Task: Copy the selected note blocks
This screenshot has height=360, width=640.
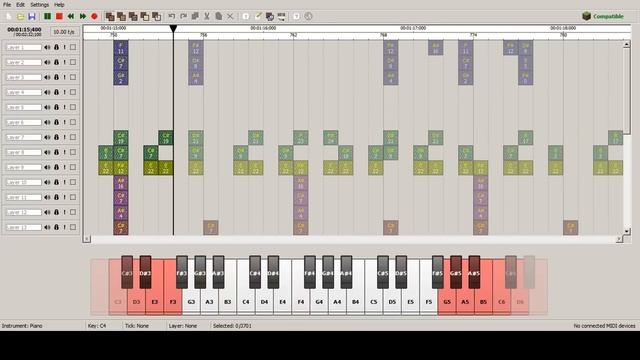Action: tap(195, 16)
